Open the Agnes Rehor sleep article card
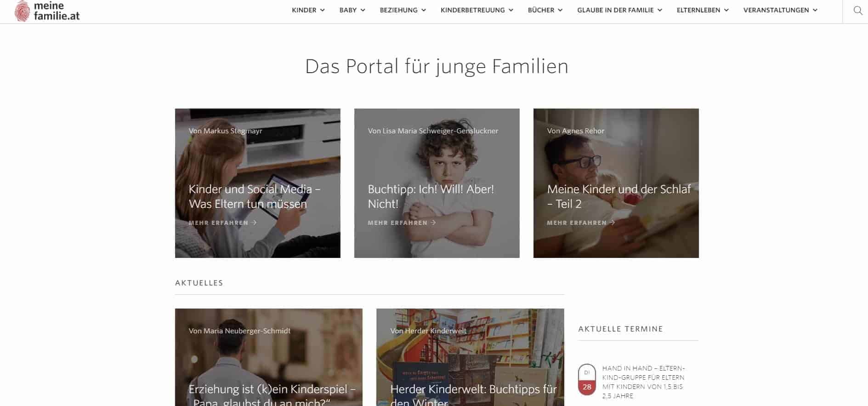This screenshot has height=406, width=868. click(x=616, y=183)
